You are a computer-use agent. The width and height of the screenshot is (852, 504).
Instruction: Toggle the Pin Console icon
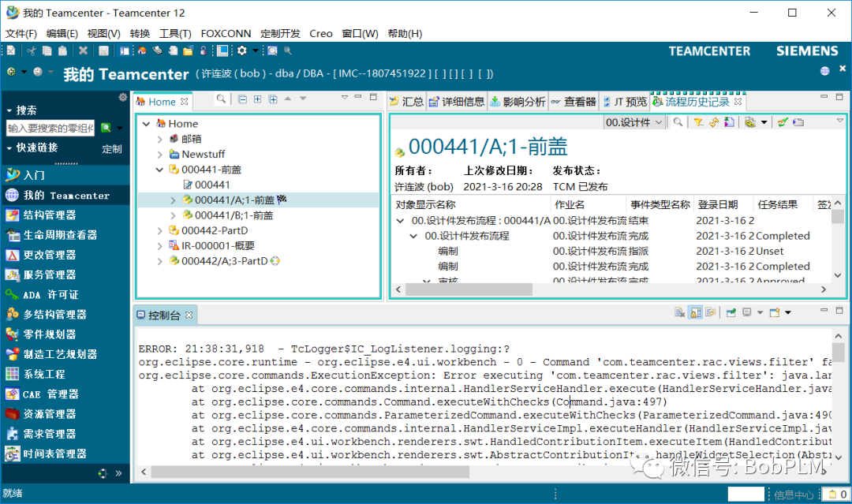pos(731,312)
